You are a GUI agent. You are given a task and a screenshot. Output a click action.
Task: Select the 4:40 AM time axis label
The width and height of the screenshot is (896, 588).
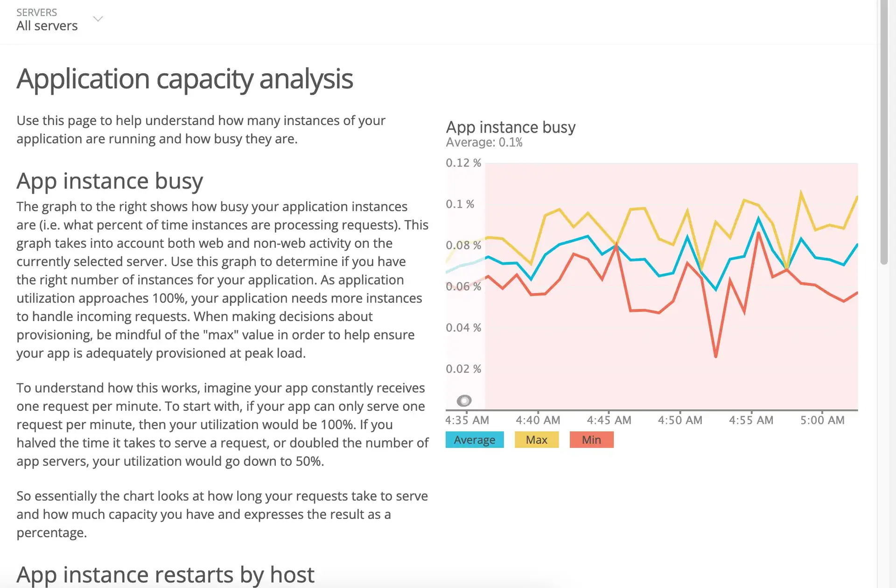(538, 420)
